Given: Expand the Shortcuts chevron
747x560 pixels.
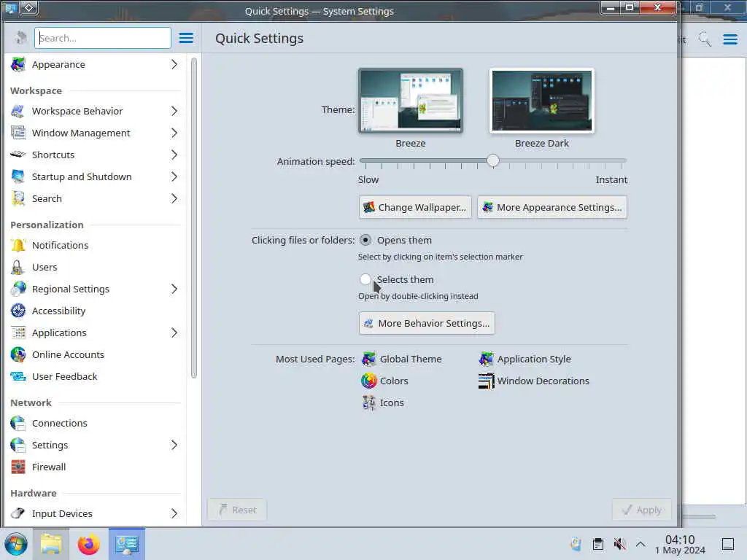Looking at the screenshot, I should tap(174, 155).
